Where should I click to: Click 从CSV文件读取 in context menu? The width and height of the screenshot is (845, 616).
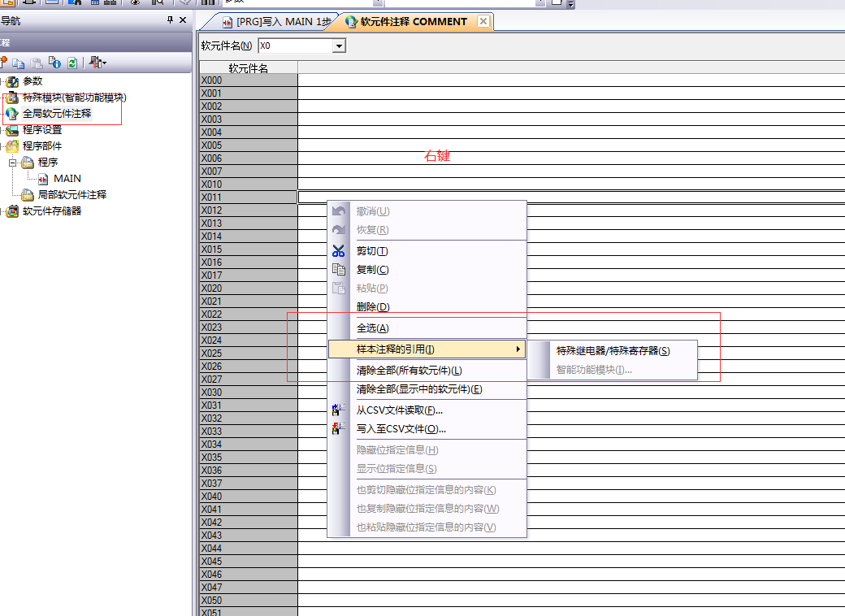(x=399, y=410)
